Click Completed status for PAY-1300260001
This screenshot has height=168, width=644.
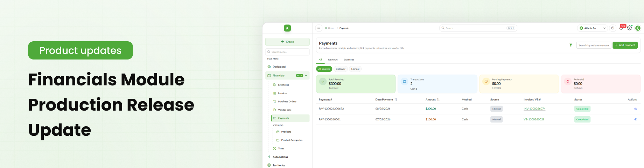582,119
